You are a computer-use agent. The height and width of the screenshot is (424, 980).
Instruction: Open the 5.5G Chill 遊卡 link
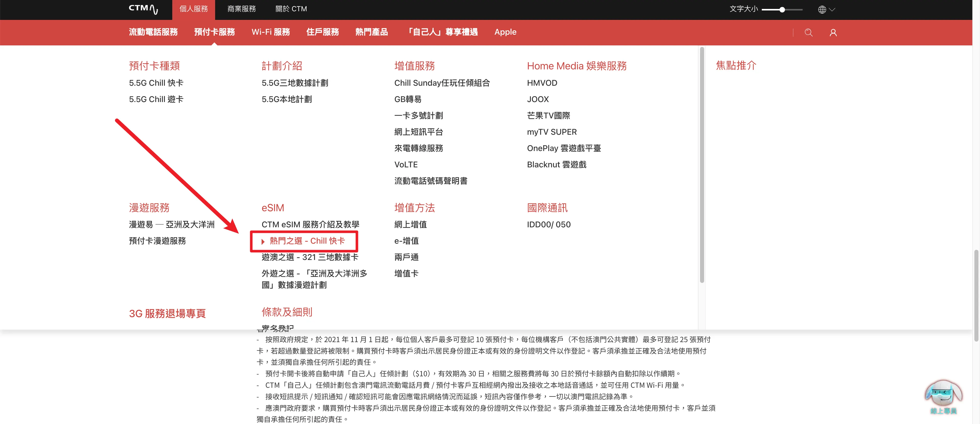click(156, 99)
